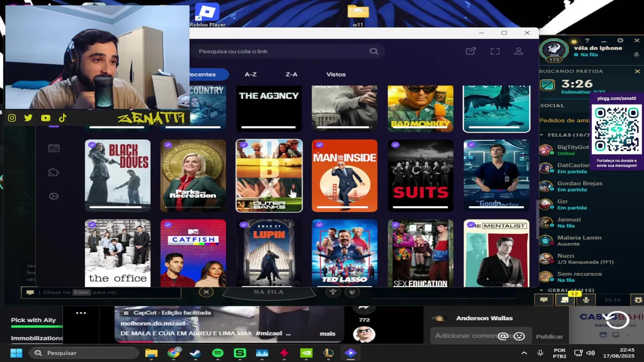Open the Sex Education poster
The width and height of the screenshot is (644, 362).
(421, 253)
